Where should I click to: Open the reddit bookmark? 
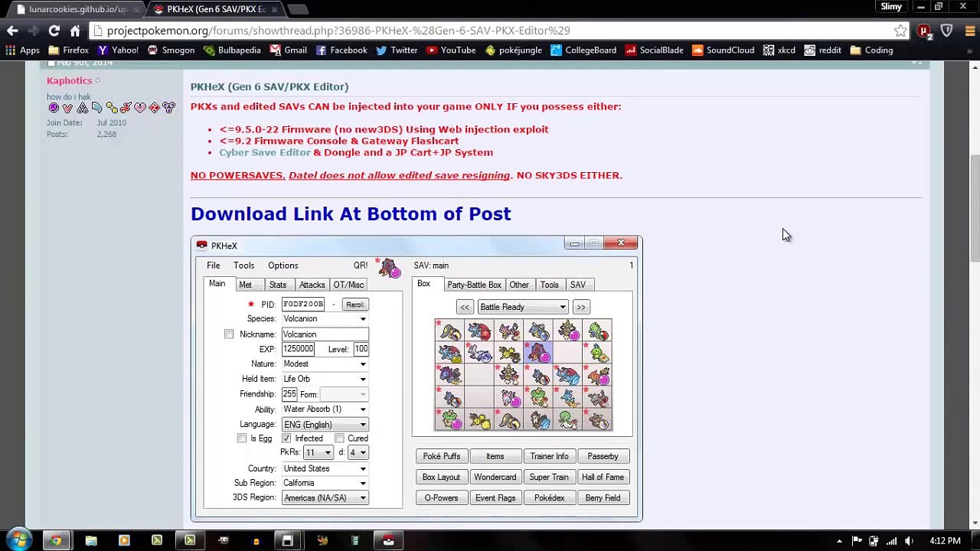point(822,50)
